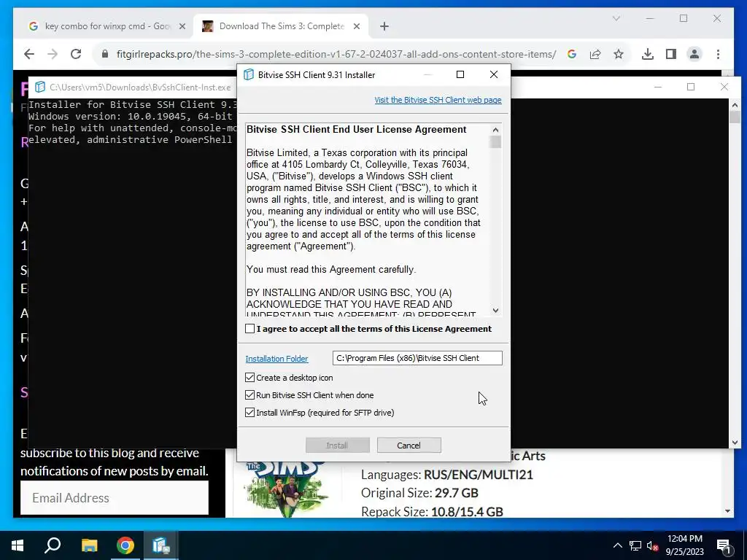Open network status tray icon
Image resolution: width=747 pixels, height=560 pixels.
coord(635,545)
